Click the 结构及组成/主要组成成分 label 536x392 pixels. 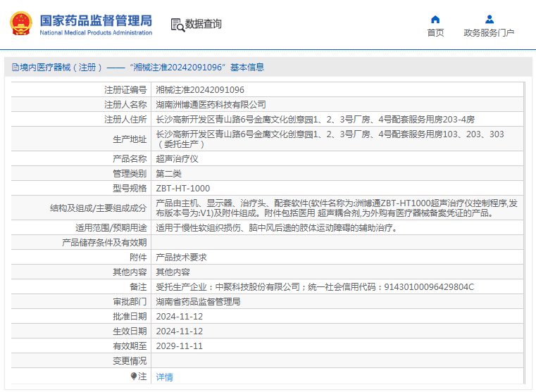[x=99, y=208]
